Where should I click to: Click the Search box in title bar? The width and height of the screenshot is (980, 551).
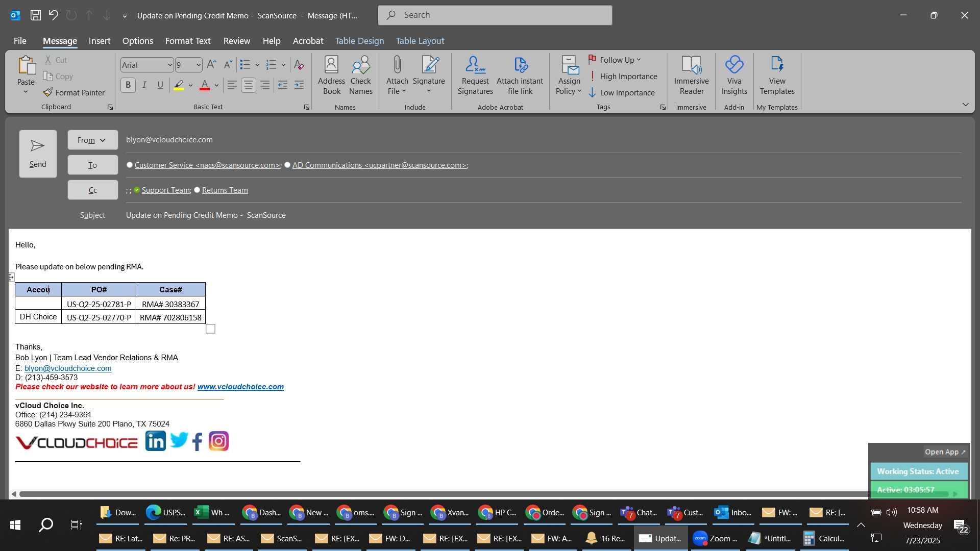[x=495, y=15]
